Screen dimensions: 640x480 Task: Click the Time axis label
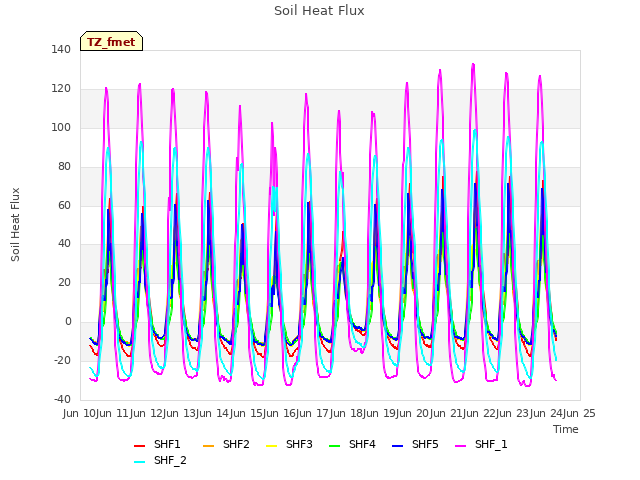(x=566, y=429)
